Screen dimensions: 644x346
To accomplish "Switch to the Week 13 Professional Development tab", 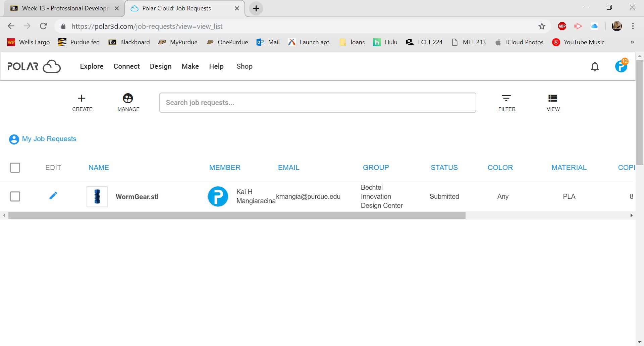I will pyautogui.click(x=64, y=8).
